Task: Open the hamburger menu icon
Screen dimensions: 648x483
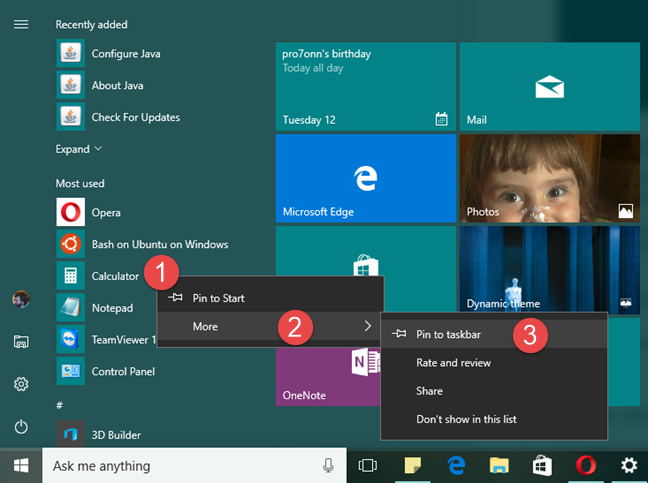Action: (21, 24)
